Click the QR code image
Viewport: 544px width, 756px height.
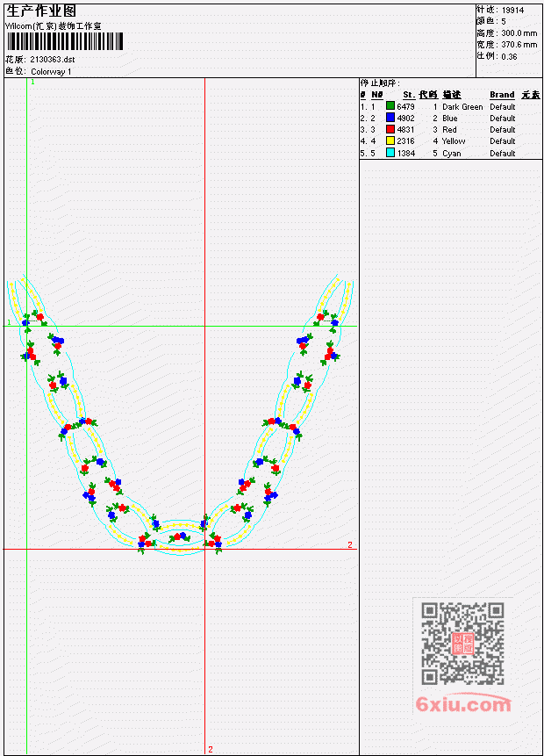pyautogui.click(x=462, y=644)
